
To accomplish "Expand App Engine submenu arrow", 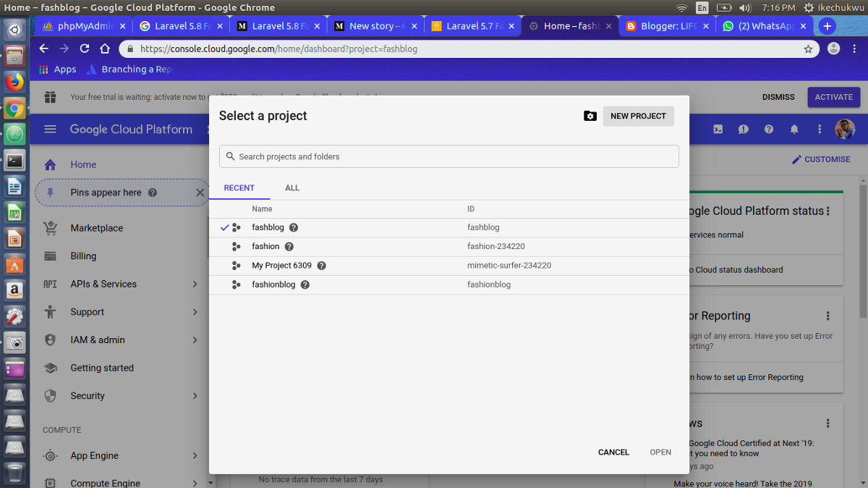I will [x=195, y=455].
